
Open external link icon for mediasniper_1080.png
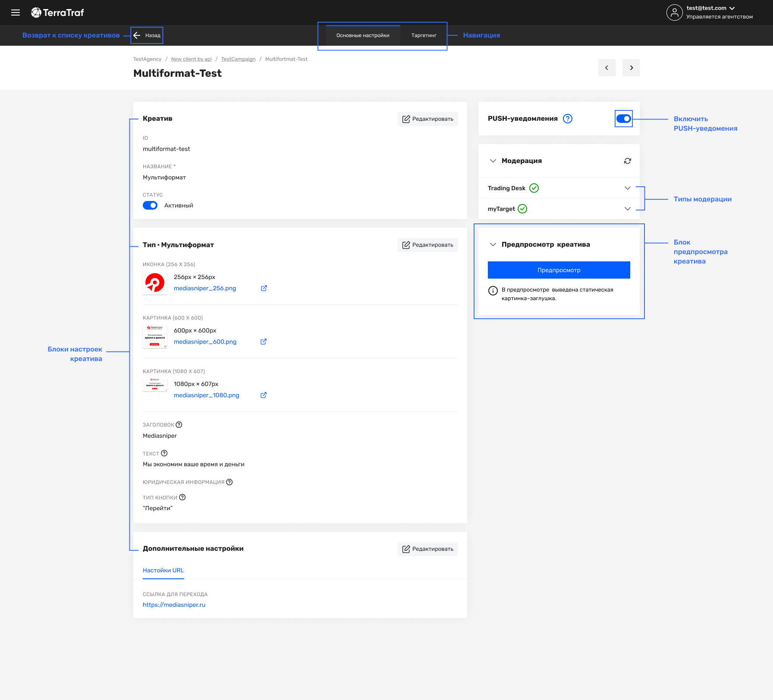click(x=264, y=395)
